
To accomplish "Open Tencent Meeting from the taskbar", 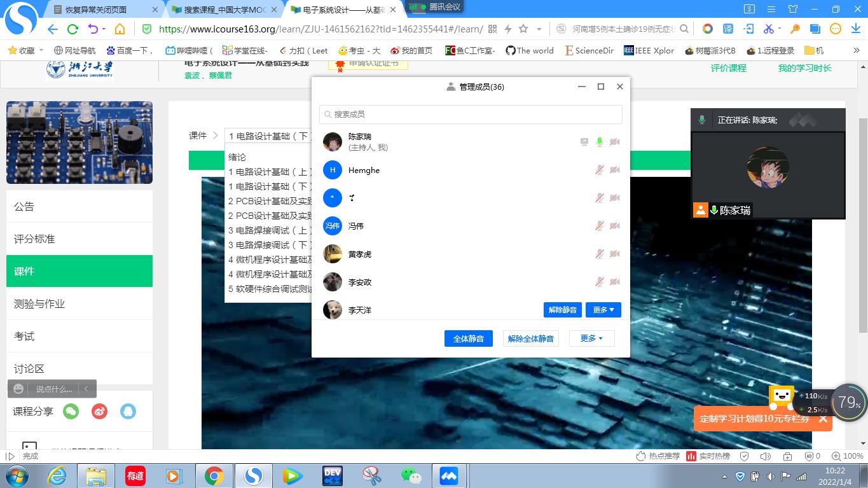I will pos(448,475).
